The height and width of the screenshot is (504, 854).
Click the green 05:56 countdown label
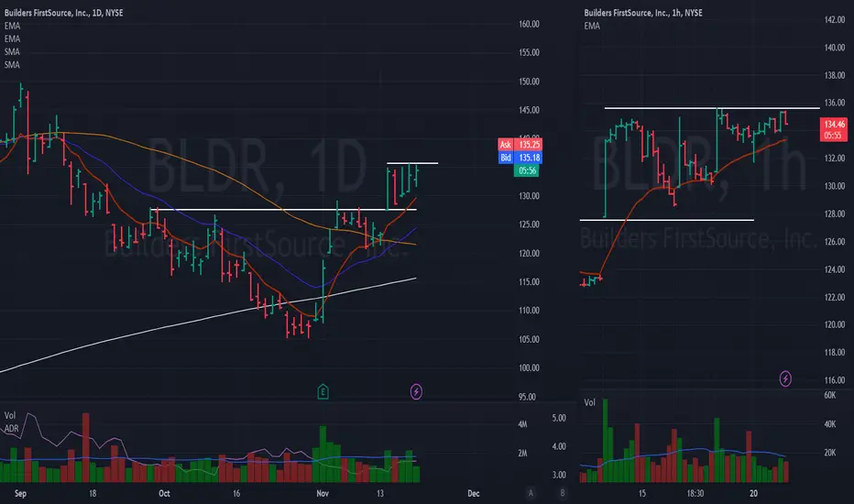(x=527, y=170)
